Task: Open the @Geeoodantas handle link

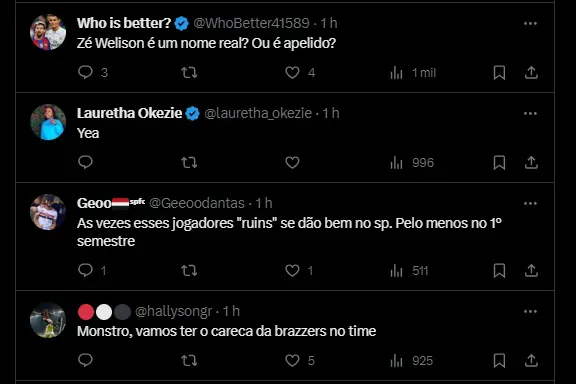Action: [x=197, y=203]
